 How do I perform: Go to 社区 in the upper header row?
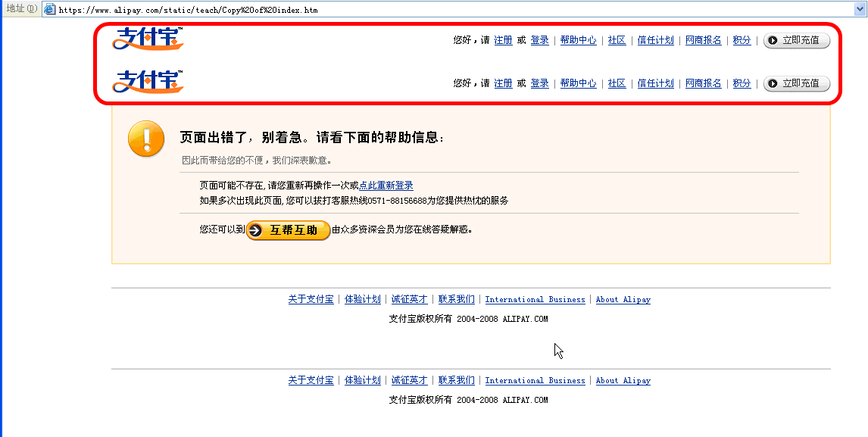point(617,40)
